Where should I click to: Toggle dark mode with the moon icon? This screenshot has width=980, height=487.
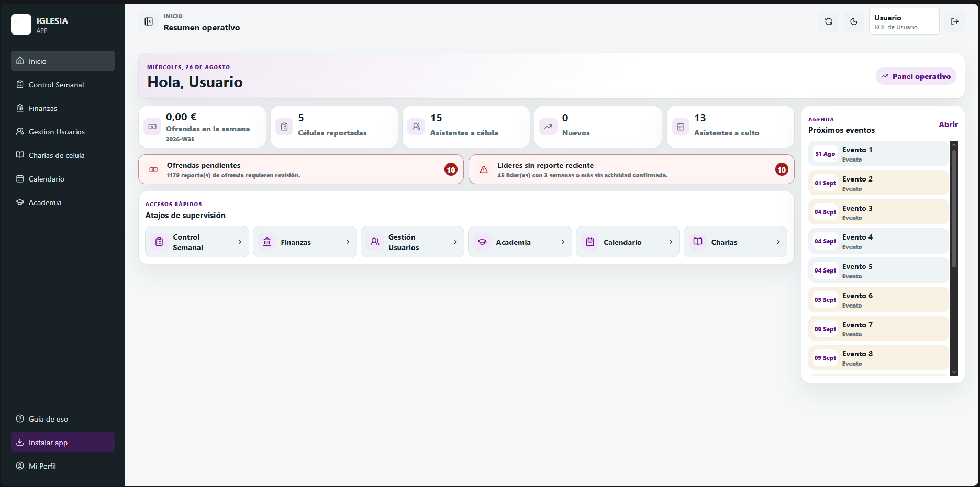[854, 21]
